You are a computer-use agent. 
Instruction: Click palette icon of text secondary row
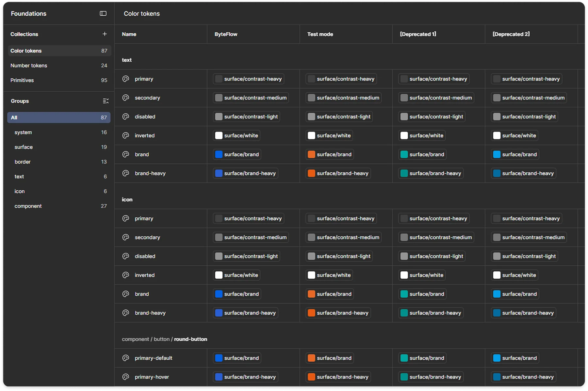126,98
